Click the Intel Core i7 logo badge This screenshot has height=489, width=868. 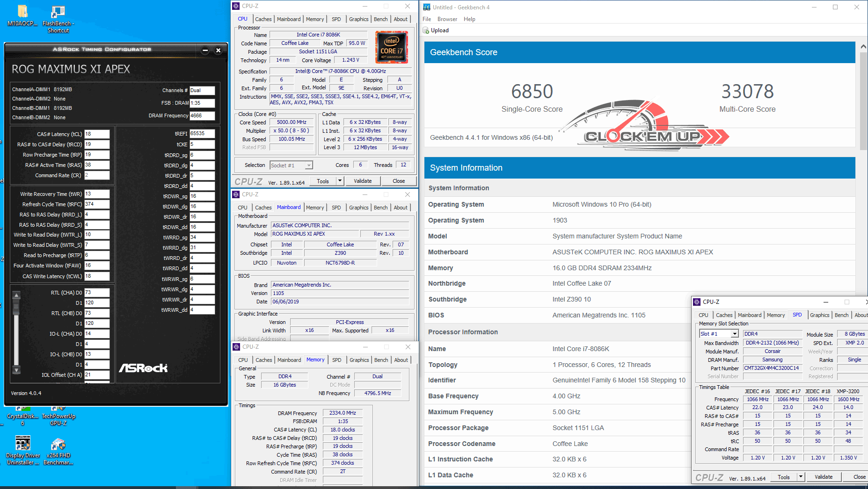click(x=392, y=47)
